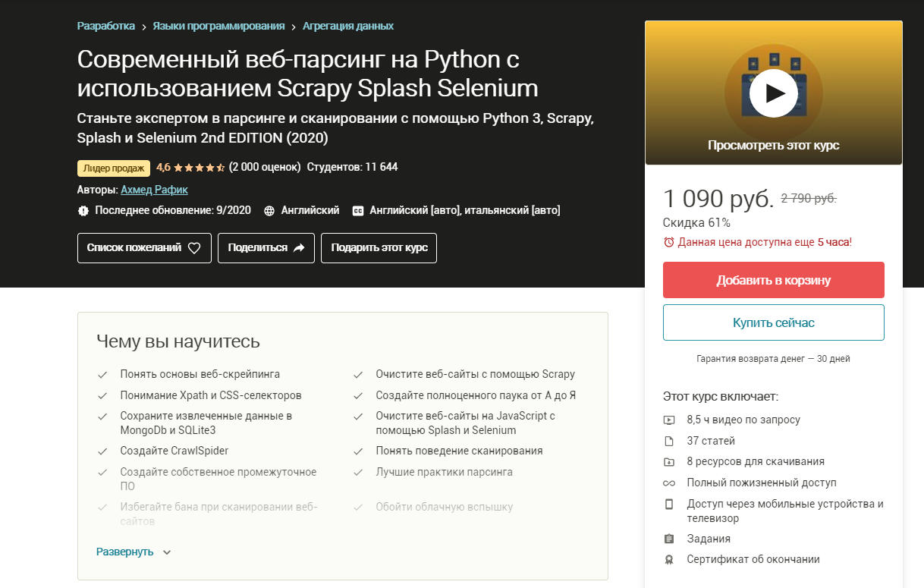This screenshot has height=588, width=924.
Task: Open Языки программирования breadcrumb link
Action: point(218,26)
